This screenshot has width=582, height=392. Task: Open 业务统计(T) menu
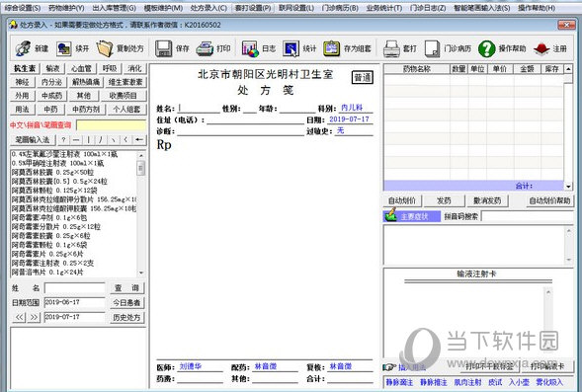click(x=384, y=8)
